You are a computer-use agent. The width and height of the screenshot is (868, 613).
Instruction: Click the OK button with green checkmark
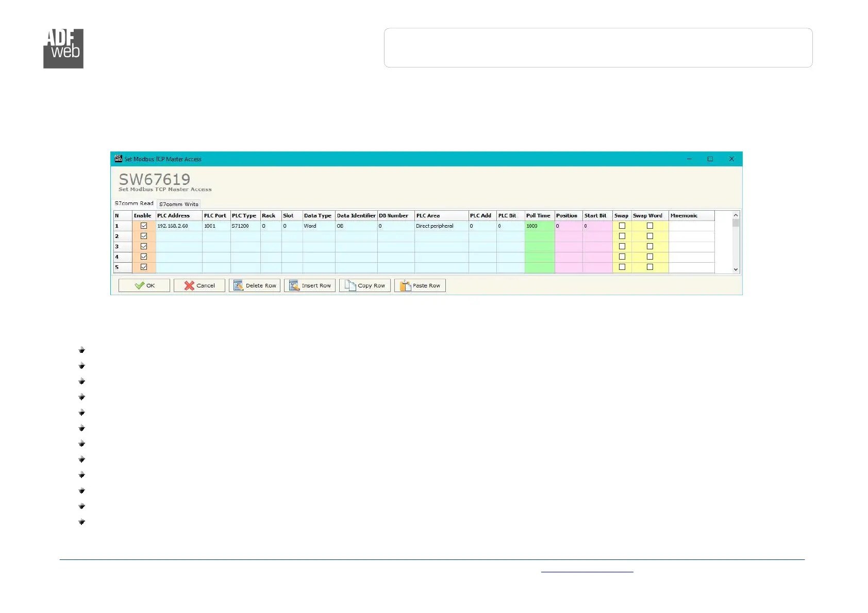(144, 285)
